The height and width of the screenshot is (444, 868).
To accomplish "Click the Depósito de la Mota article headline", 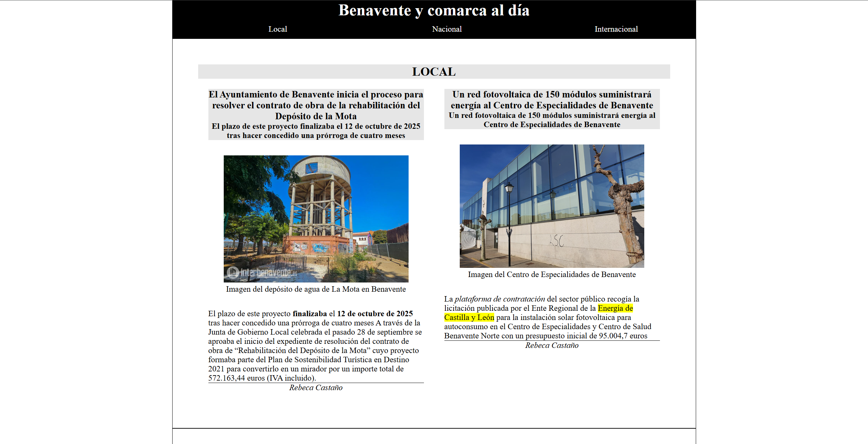I will 316,105.
